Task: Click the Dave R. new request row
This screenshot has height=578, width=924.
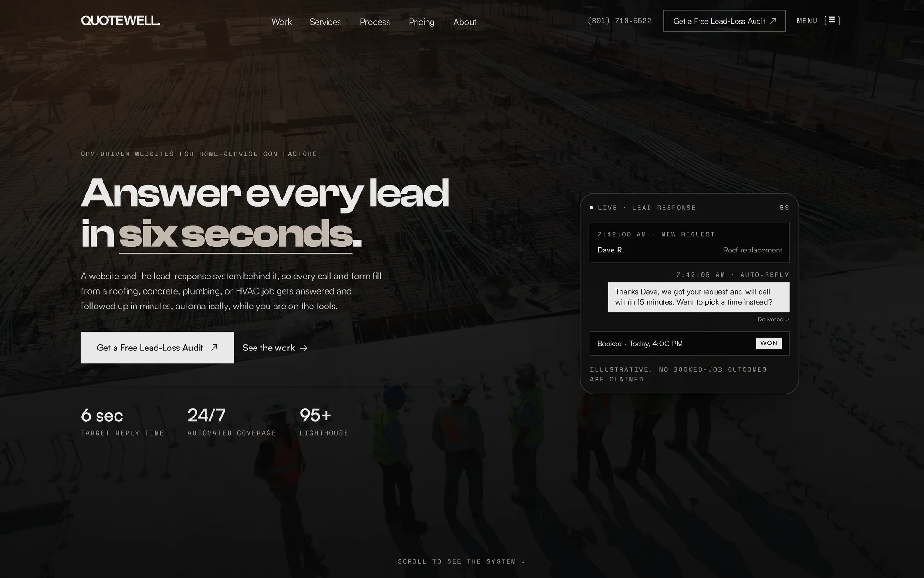Action: (689, 242)
